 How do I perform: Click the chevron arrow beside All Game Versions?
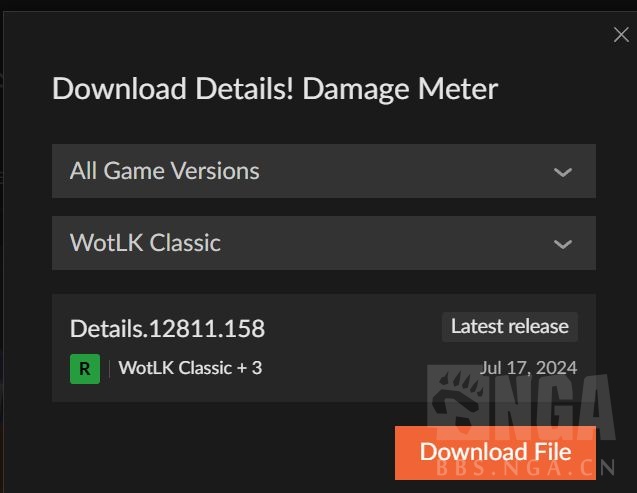point(563,172)
